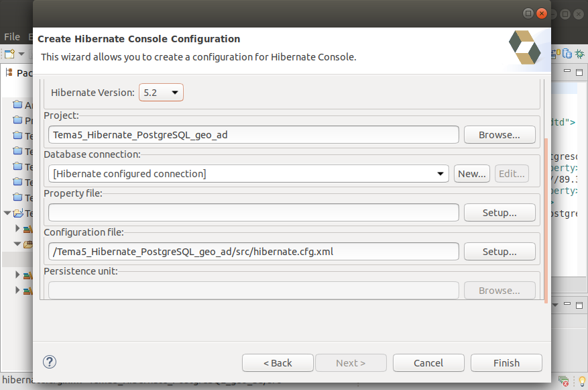588x390 pixels.
Task: Select the first closed project folder icon
Action: (x=17, y=104)
